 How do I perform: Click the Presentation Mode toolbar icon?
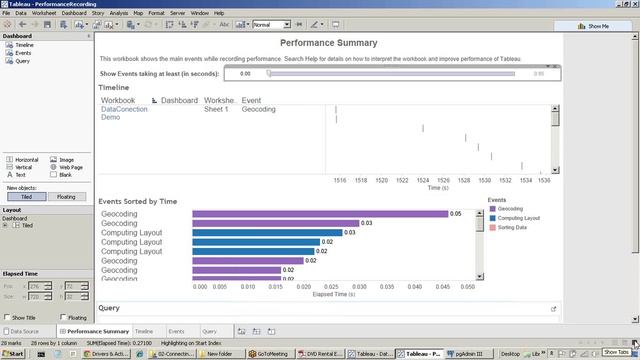pos(336,24)
